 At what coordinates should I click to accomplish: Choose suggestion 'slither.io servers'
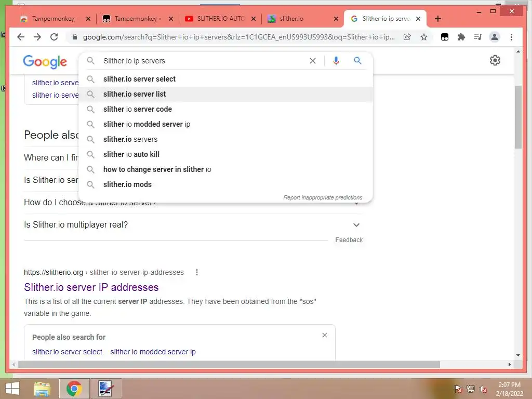click(x=225, y=139)
